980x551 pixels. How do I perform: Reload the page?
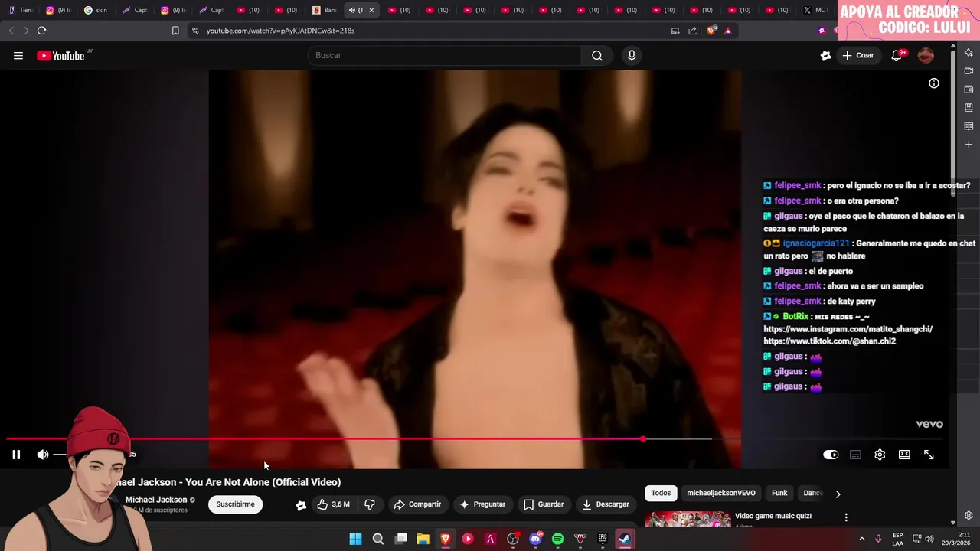(41, 31)
